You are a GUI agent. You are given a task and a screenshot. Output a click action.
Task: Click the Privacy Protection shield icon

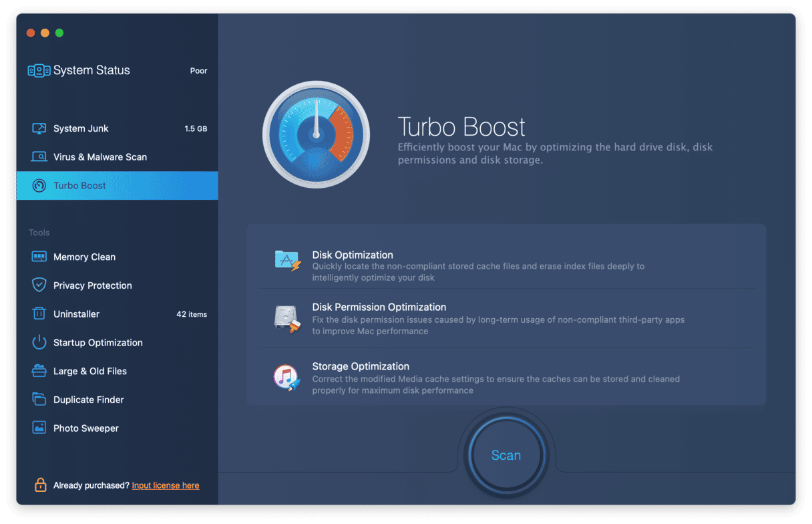point(39,285)
